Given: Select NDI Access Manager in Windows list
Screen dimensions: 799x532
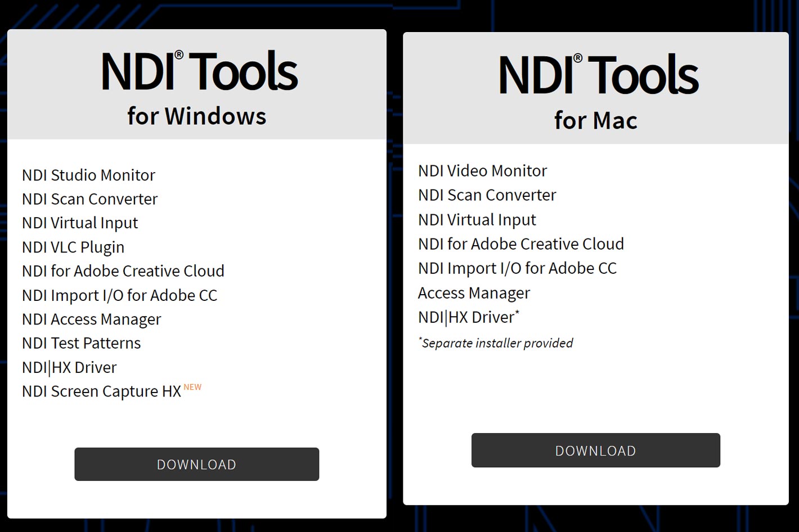Looking at the screenshot, I should [x=91, y=319].
